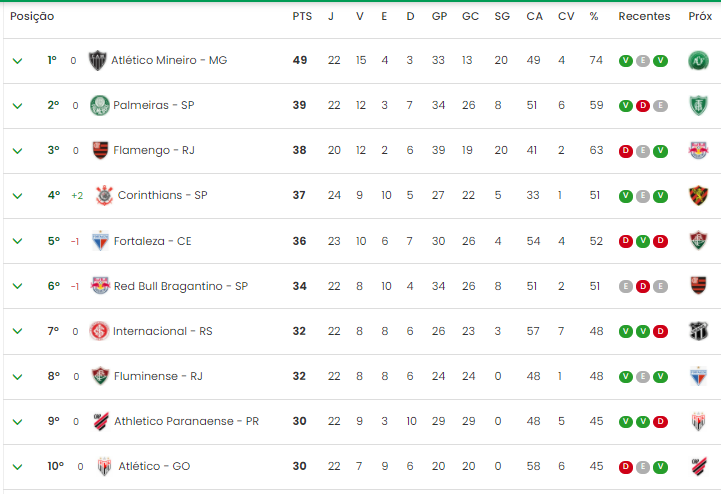
Task: Click the Fortaleza crest next to the name
Action: [100, 241]
